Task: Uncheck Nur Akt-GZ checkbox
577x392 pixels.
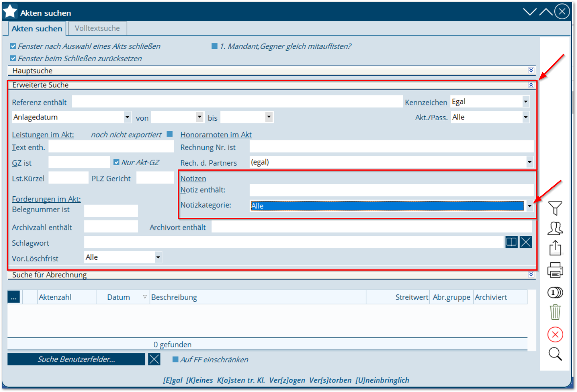Action: [x=116, y=162]
